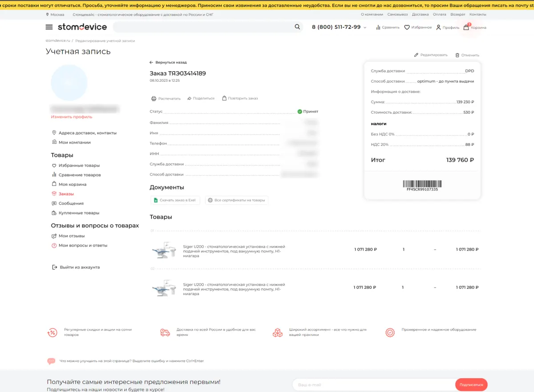Click the bag icon by Повторить заказ
The image size is (534, 392).
pyautogui.click(x=224, y=98)
